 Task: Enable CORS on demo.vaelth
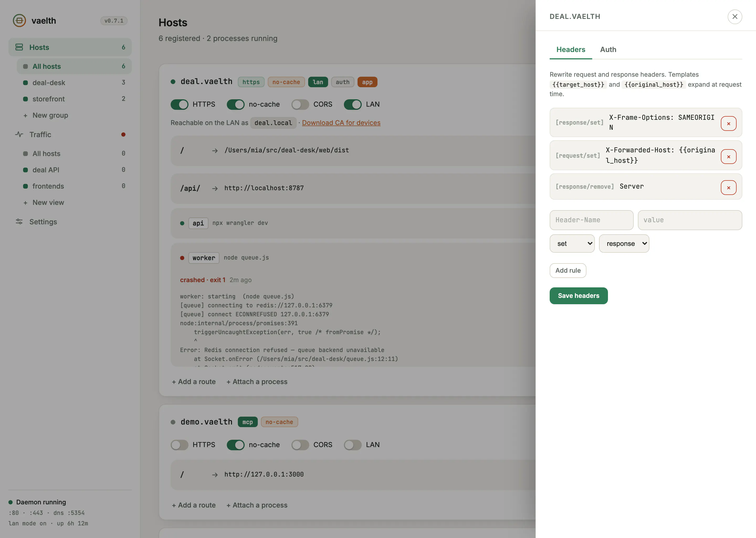point(300,445)
